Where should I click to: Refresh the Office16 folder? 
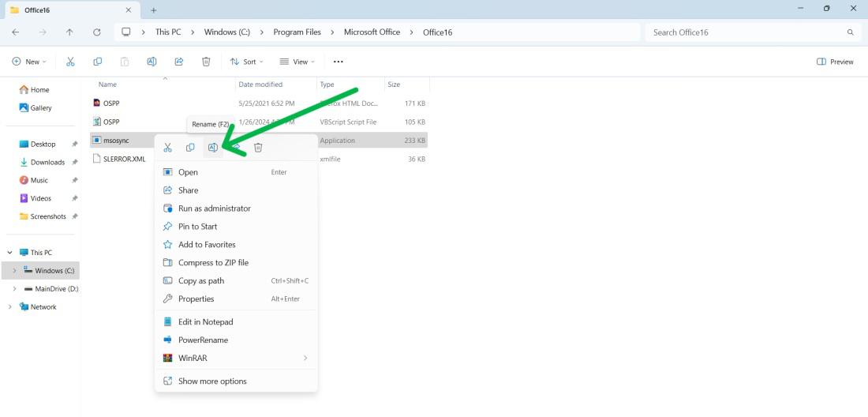[x=97, y=32]
